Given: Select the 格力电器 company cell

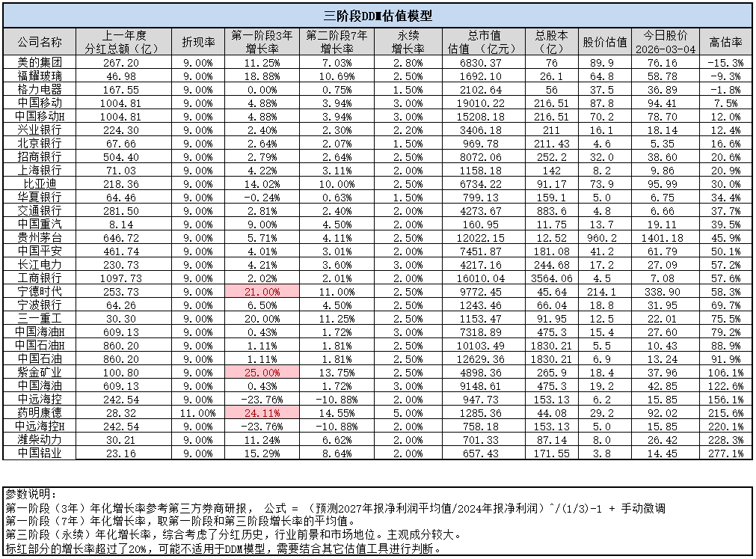Looking at the screenshot, I should [x=40, y=89].
